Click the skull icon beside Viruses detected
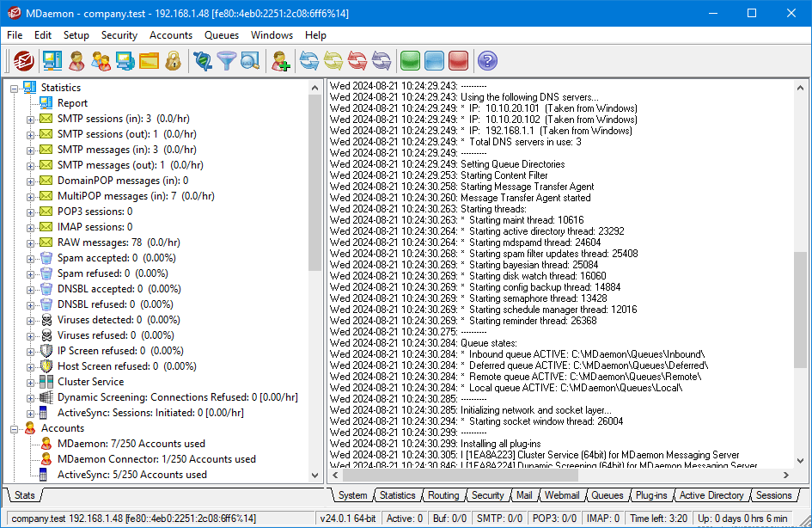This screenshot has width=812, height=528. point(46,320)
